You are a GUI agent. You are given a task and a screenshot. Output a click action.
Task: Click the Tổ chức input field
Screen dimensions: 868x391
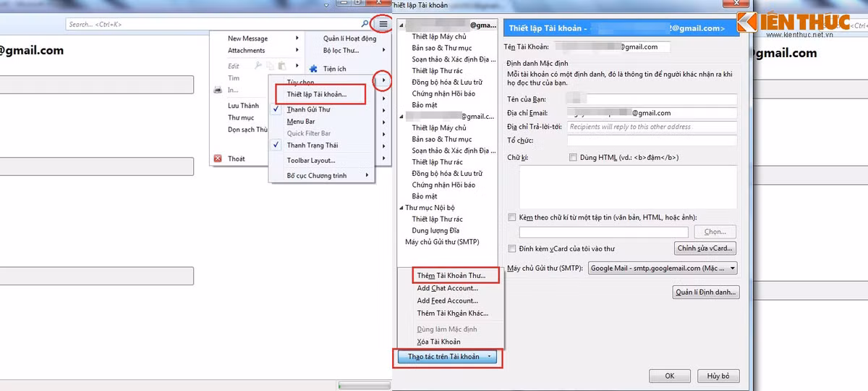(x=652, y=140)
